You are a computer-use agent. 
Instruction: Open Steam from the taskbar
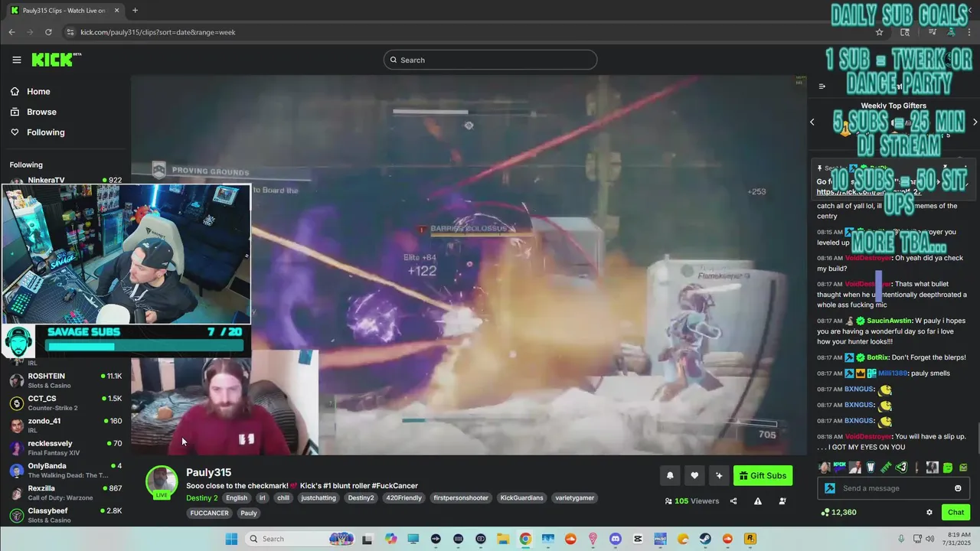705,539
